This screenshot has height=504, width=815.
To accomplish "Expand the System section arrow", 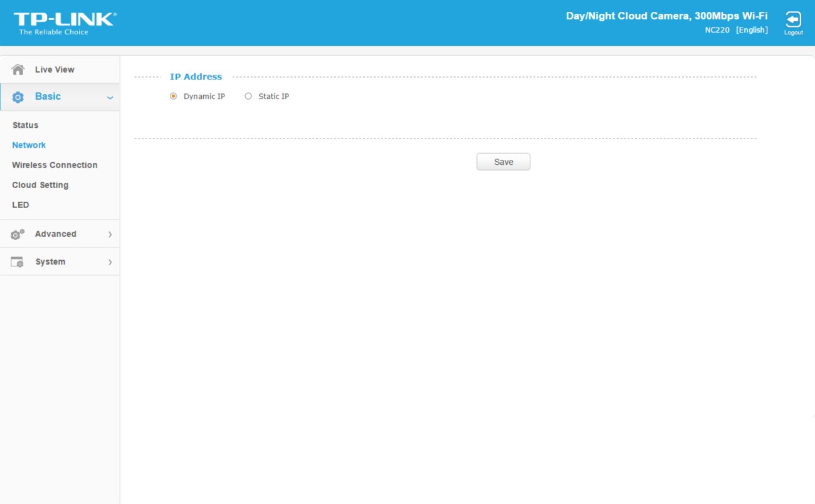I will tap(110, 262).
